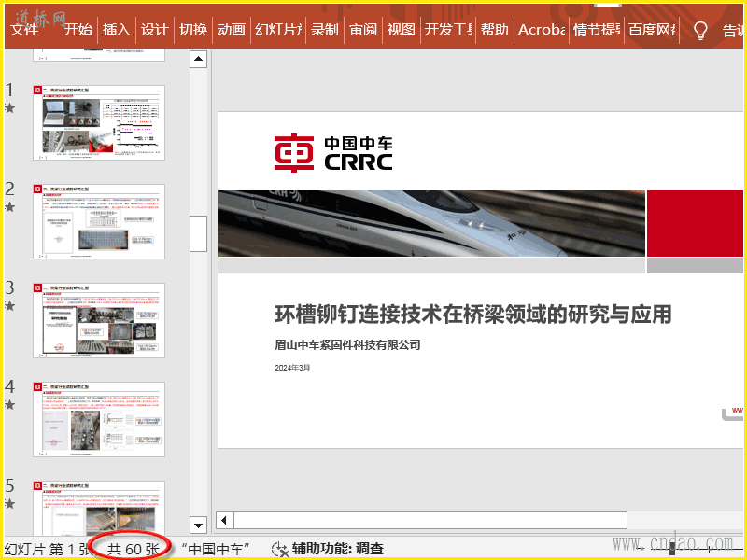This screenshot has height=560, width=747.
Task: Click the subtitle 眉山中车紧固件科技有限公司
Action: (347, 344)
